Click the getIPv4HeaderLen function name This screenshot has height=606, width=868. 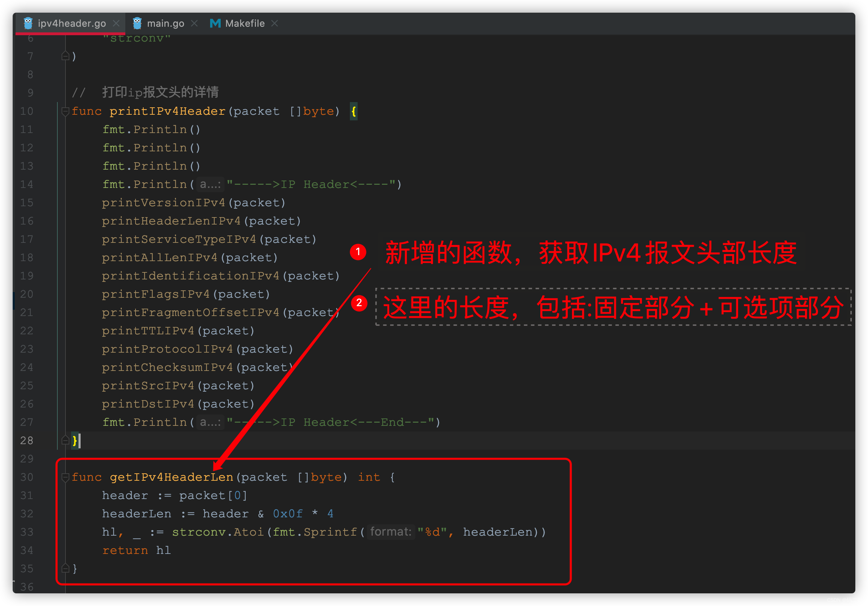point(171,478)
